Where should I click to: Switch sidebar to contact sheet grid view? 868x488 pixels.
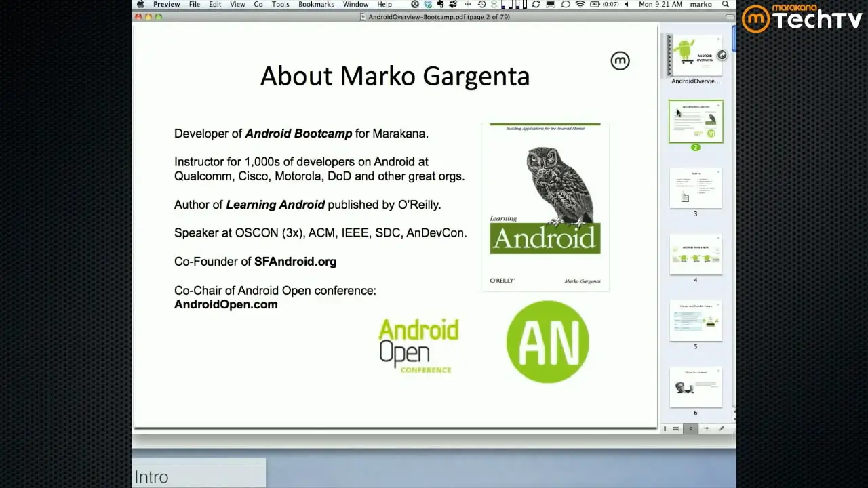pyautogui.click(x=676, y=428)
